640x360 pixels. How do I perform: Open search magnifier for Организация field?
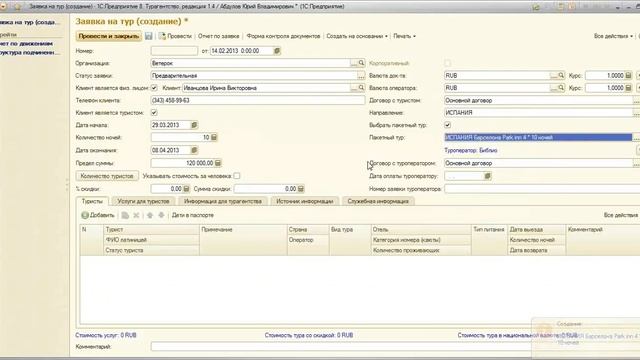pos(361,63)
